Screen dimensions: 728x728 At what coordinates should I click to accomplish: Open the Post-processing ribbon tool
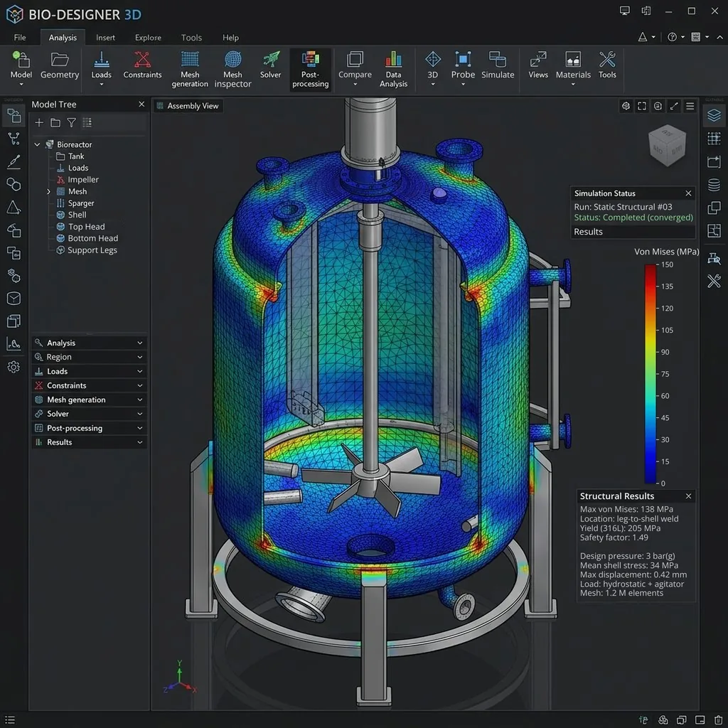(310, 69)
